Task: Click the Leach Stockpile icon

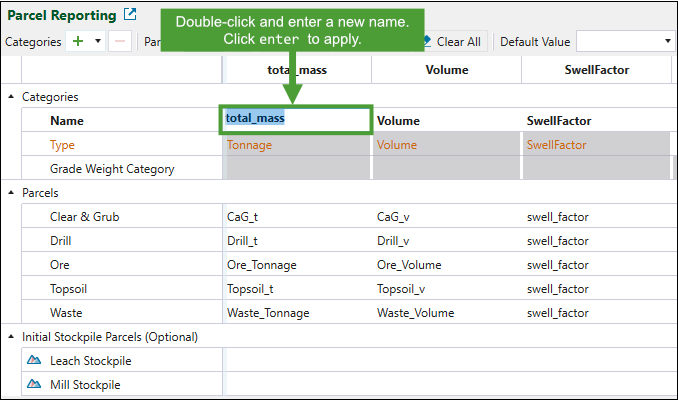Action: coord(34,361)
